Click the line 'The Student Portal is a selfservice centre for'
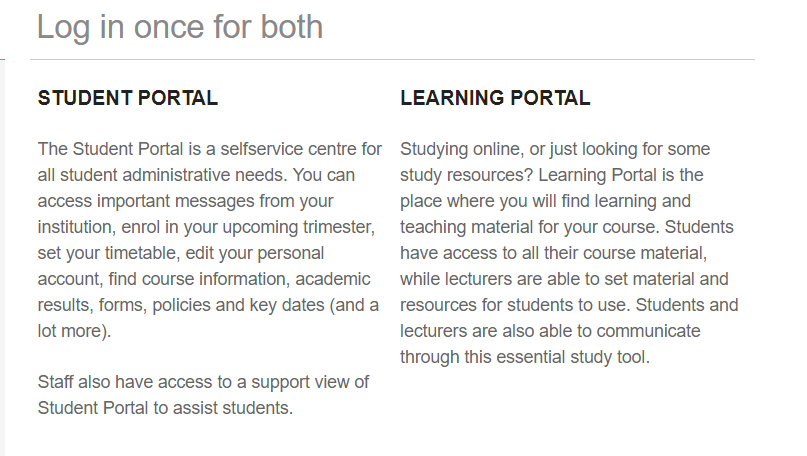The width and height of the screenshot is (807, 456). tap(209, 149)
